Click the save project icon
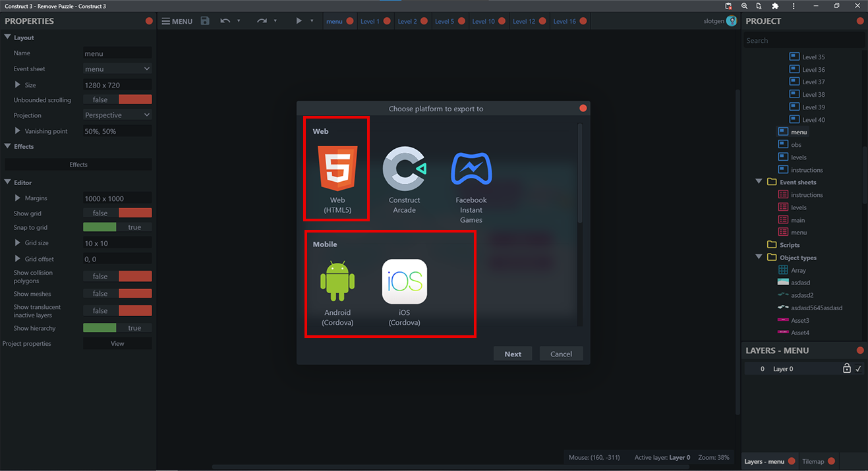This screenshot has width=868, height=471. coord(205,21)
